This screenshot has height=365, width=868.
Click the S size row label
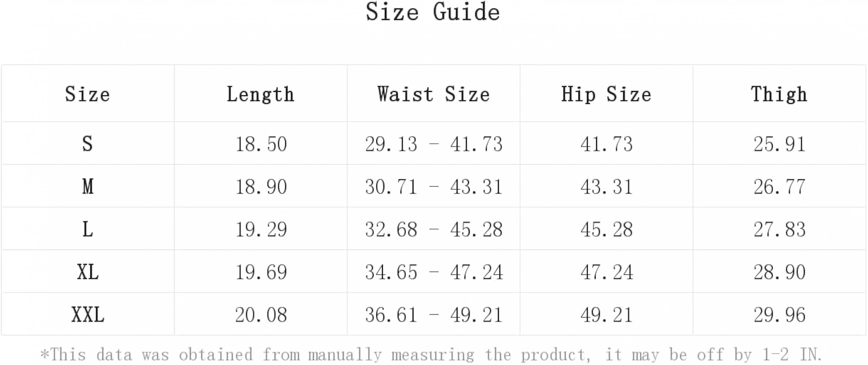pyautogui.click(x=88, y=144)
